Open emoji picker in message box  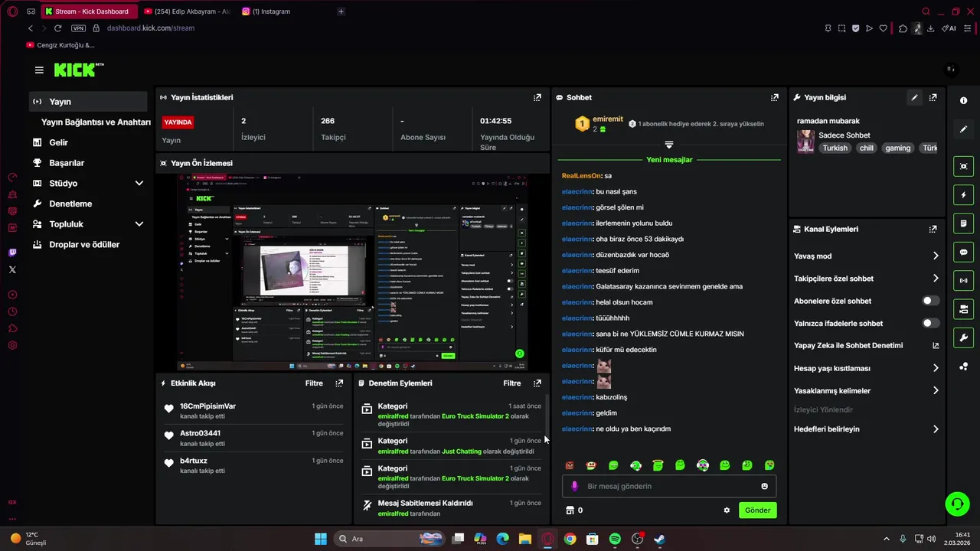pyautogui.click(x=764, y=486)
